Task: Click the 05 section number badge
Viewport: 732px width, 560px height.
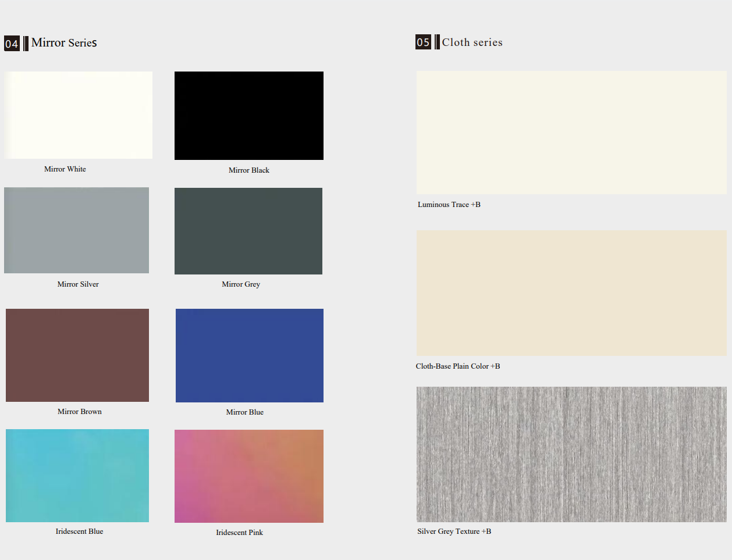Action: (423, 42)
